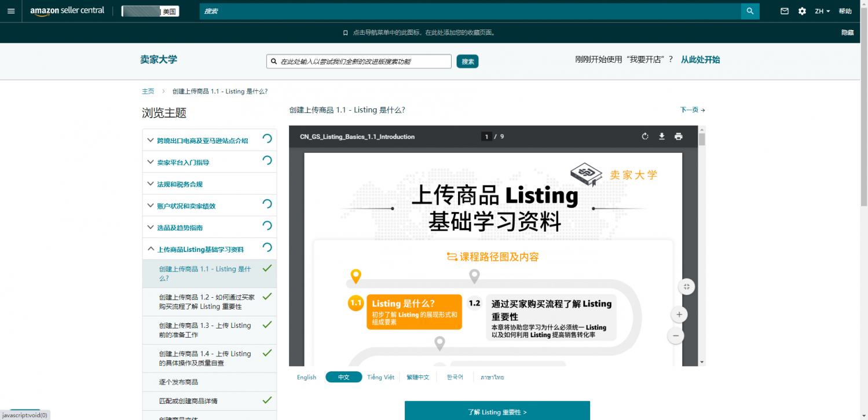Click 主页 breadcrumb link
Viewport: 868px width, 420px height.
pos(148,91)
